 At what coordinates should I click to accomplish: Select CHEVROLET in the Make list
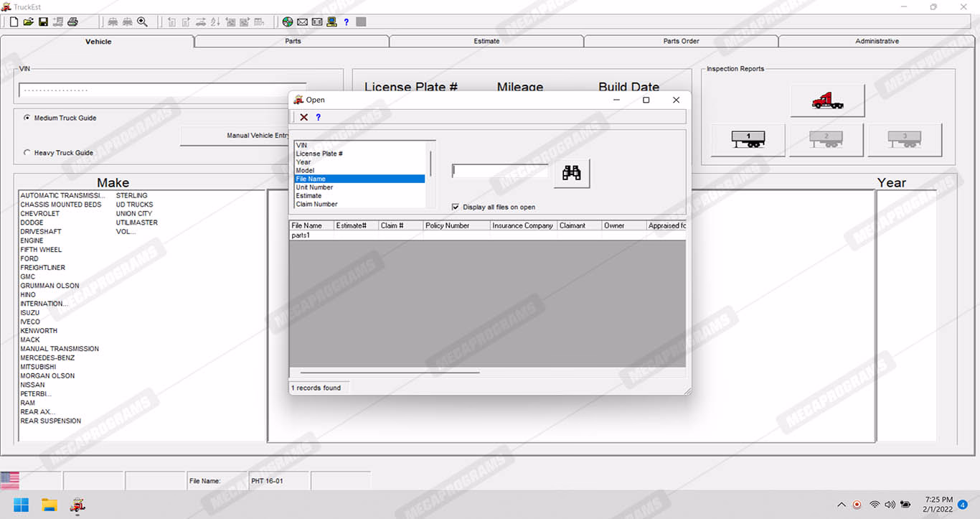tap(40, 214)
